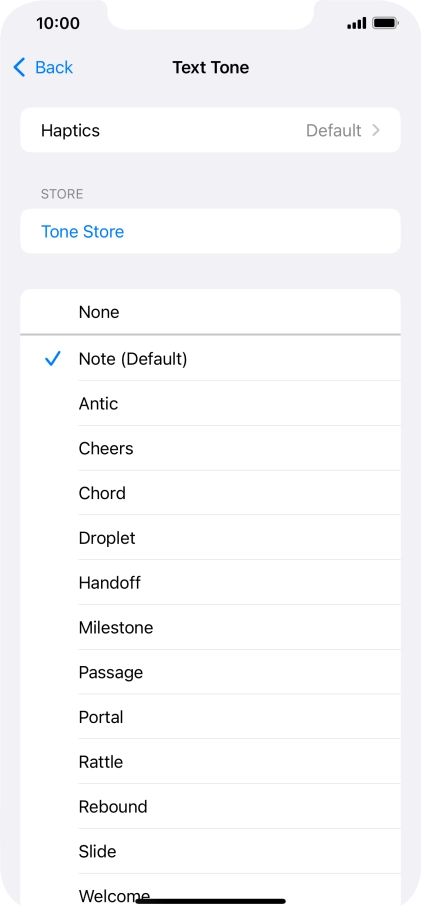Pick the Chord tone
This screenshot has height=912, width=421.
tap(210, 493)
